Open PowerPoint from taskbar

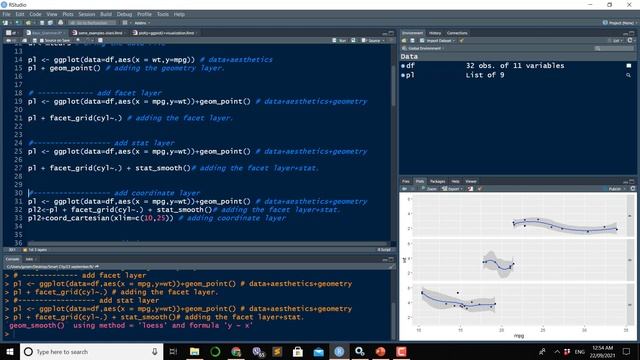(x=380, y=351)
